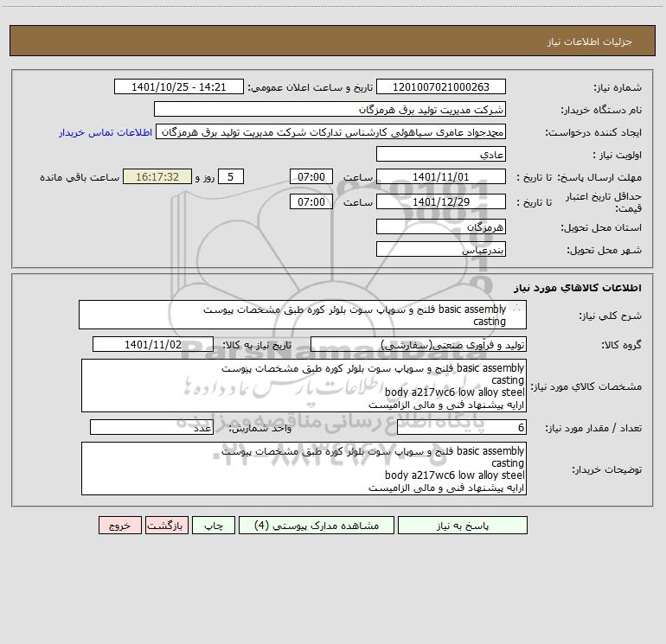Click the ساعت باقی مانده text
Image resolution: width=666 pixels, height=644 pixels.
click(80, 177)
